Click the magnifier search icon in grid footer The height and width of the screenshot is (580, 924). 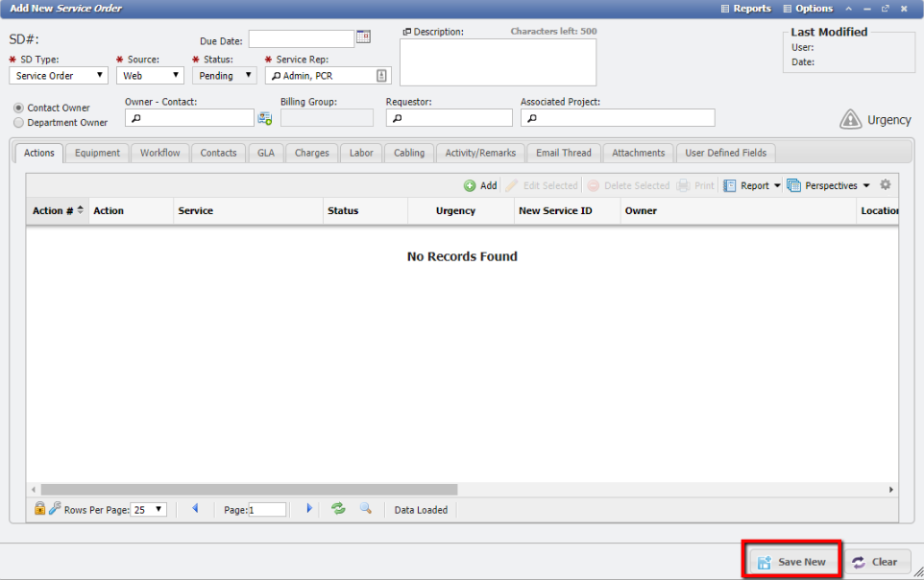[x=366, y=509]
